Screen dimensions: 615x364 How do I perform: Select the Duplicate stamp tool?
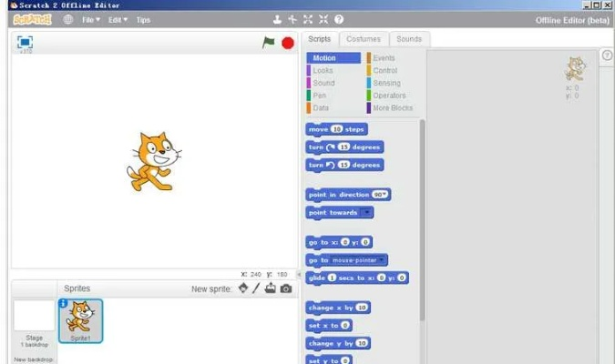pyautogui.click(x=278, y=19)
